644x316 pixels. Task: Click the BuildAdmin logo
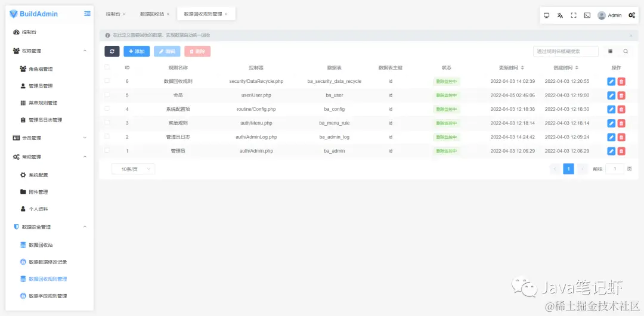pyautogui.click(x=33, y=14)
